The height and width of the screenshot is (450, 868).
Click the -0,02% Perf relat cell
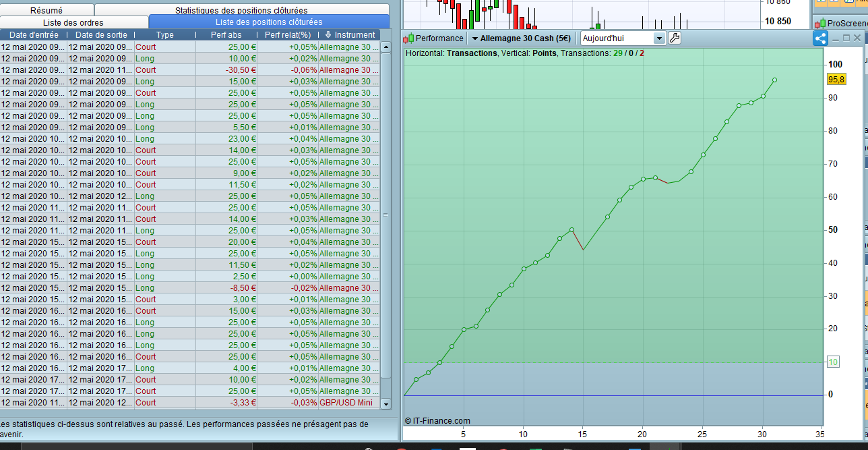pyautogui.click(x=288, y=288)
